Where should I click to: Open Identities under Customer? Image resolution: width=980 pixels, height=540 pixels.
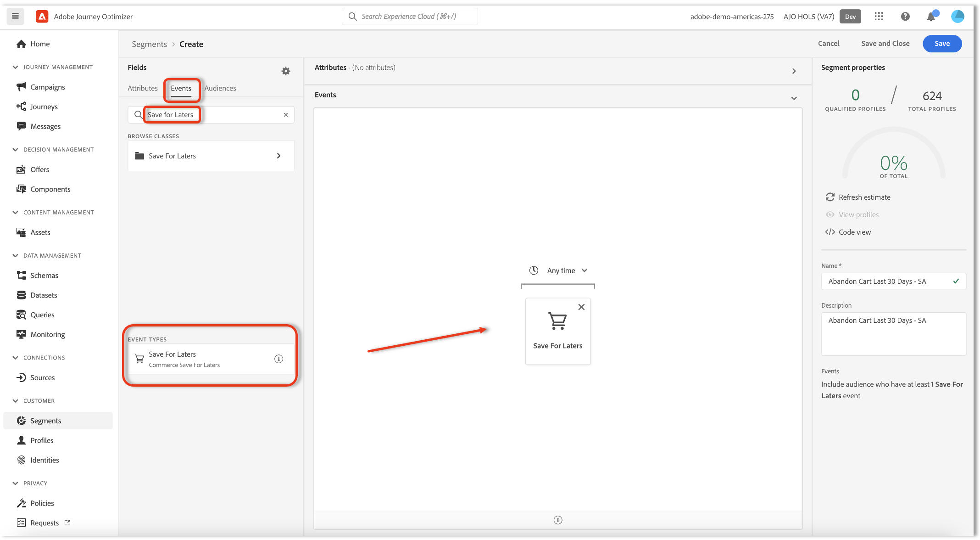pyautogui.click(x=45, y=460)
